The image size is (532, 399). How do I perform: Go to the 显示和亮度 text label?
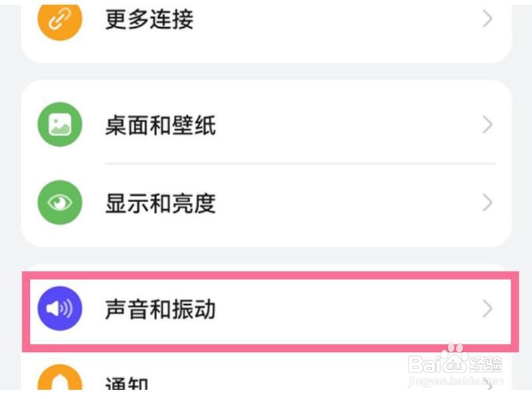[x=160, y=202]
